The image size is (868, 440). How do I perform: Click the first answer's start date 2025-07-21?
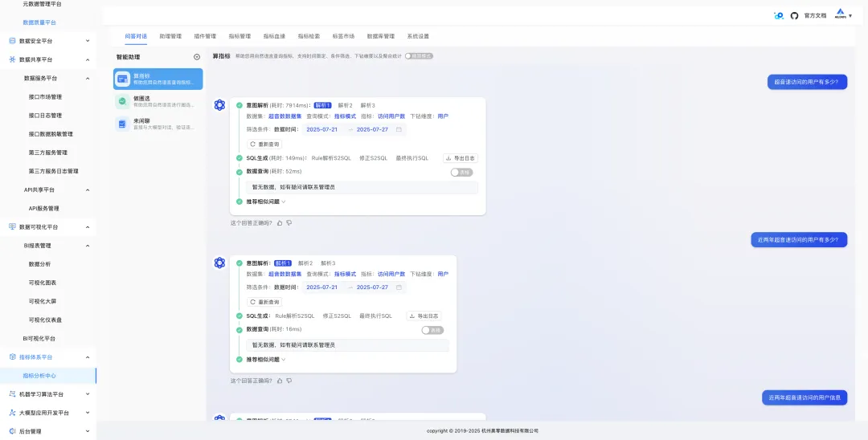click(x=321, y=129)
